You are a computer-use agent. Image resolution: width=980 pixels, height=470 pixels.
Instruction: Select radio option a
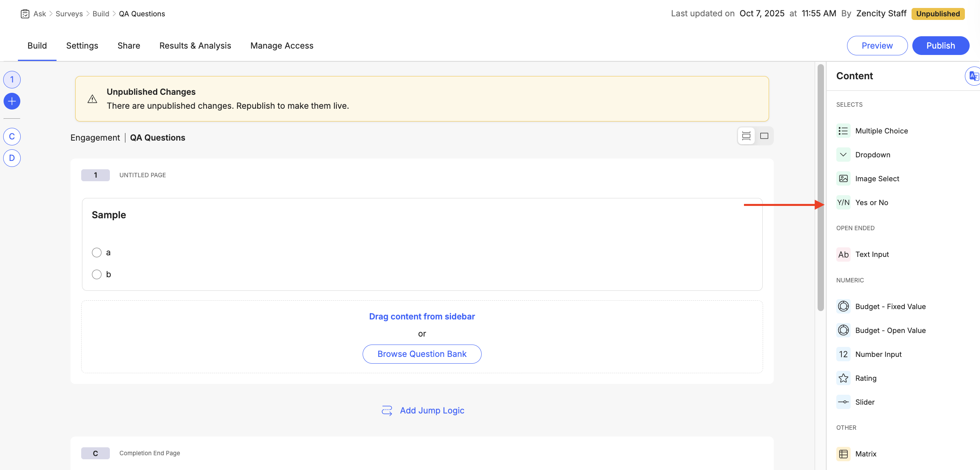[x=97, y=253]
